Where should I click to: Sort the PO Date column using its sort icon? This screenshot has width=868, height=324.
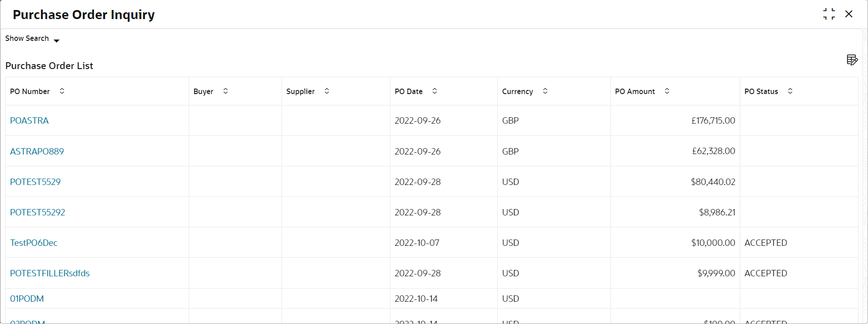click(x=434, y=91)
